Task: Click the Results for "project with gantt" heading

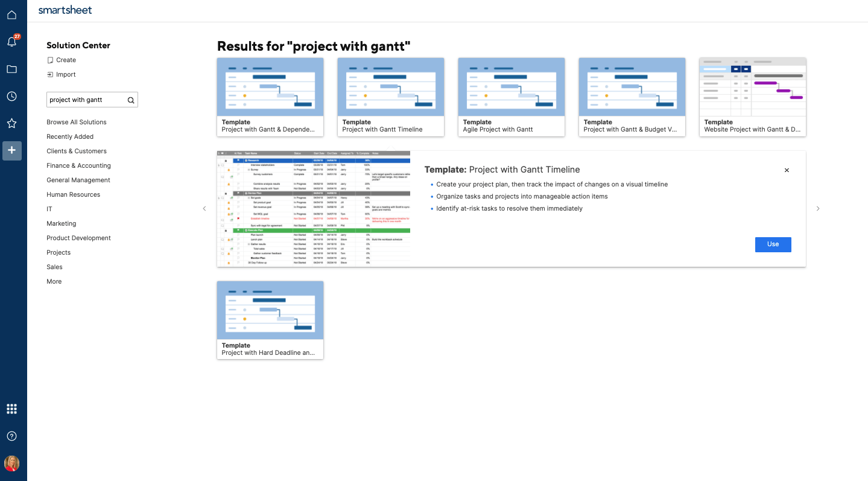Action: [314, 46]
